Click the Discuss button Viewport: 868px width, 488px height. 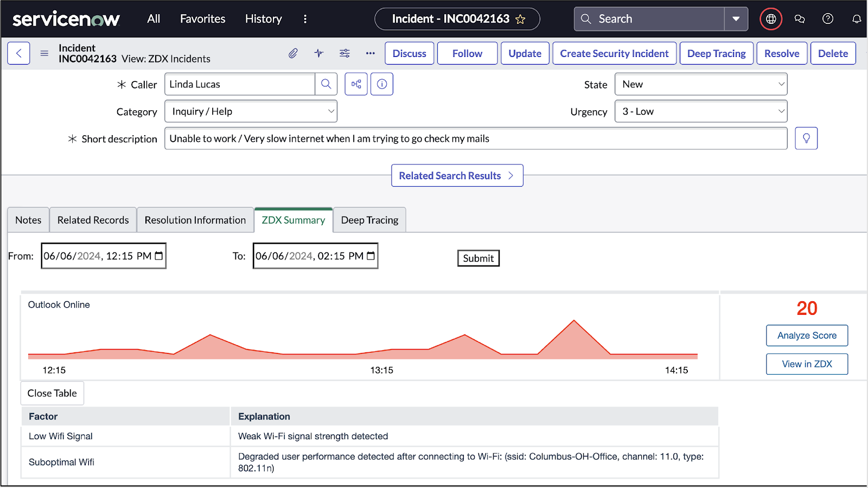(410, 53)
